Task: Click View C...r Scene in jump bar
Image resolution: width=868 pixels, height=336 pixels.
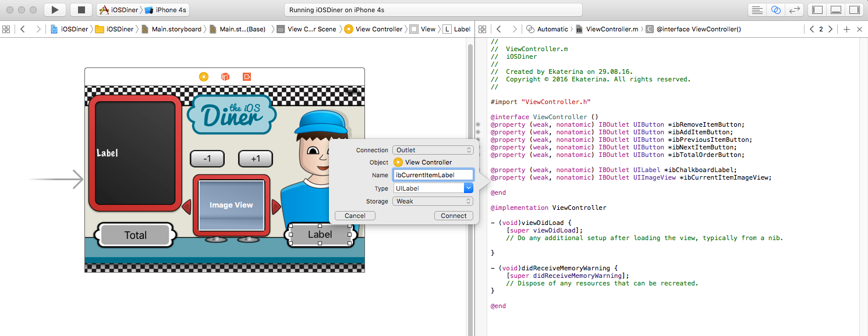Action: pos(307,29)
